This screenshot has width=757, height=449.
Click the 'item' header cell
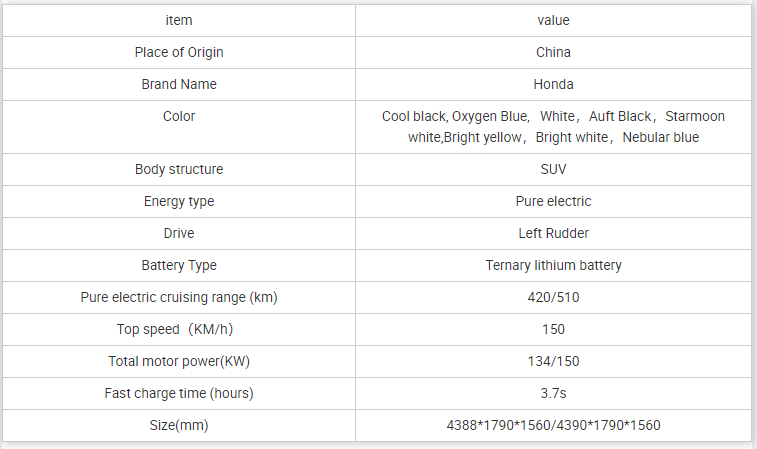pyautogui.click(x=179, y=21)
